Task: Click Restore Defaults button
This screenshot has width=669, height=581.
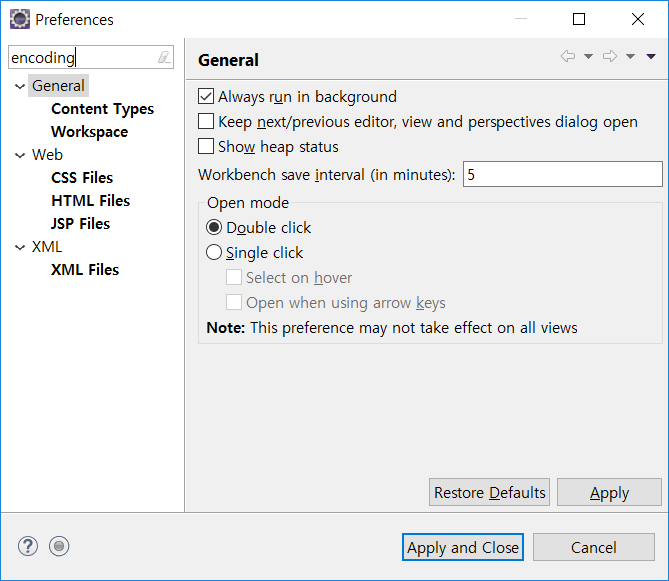Action: [x=489, y=492]
